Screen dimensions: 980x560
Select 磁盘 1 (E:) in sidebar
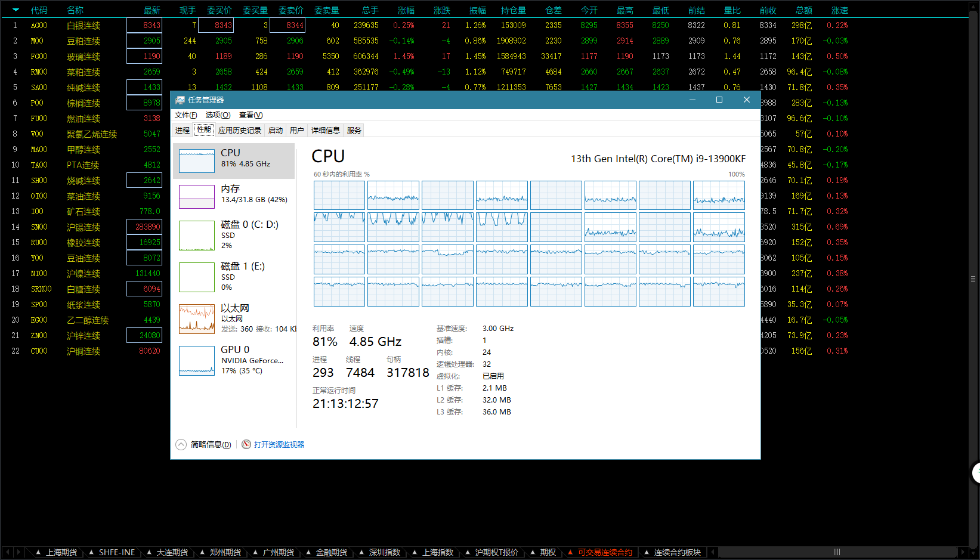pyautogui.click(x=234, y=277)
